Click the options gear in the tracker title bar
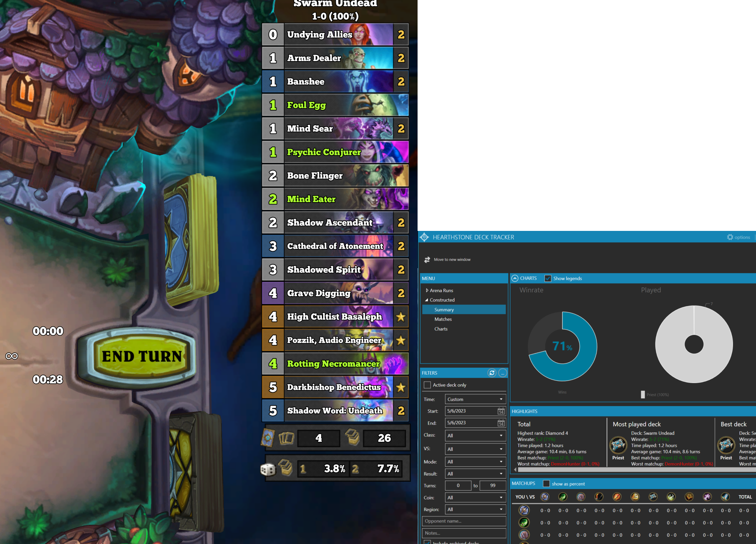Image resolution: width=756 pixels, height=544 pixels. 730,237
